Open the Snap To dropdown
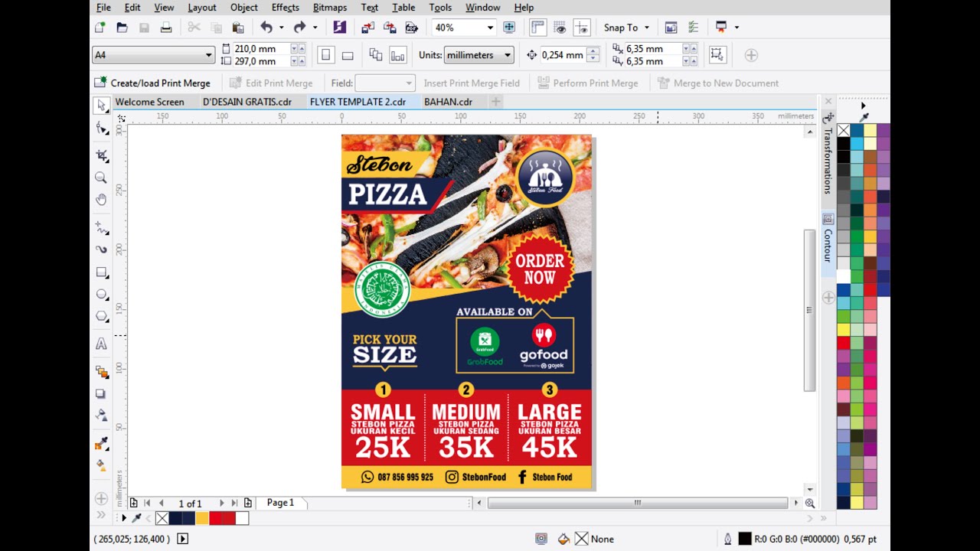The height and width of the screenshot is (551, 980). click(626, 28)
